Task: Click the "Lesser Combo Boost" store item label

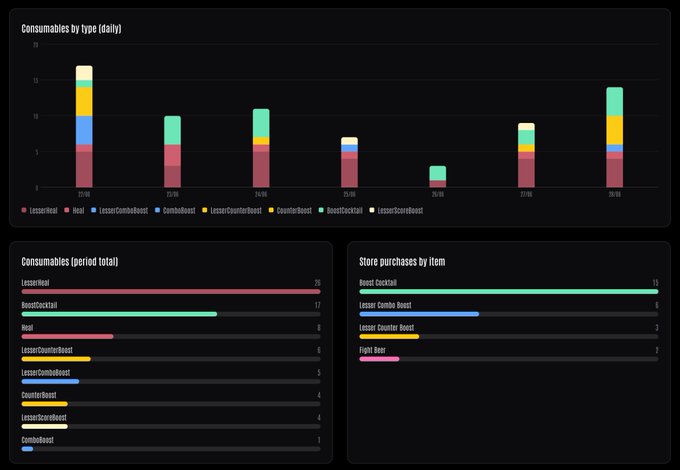Action: [x=385, y=305]
